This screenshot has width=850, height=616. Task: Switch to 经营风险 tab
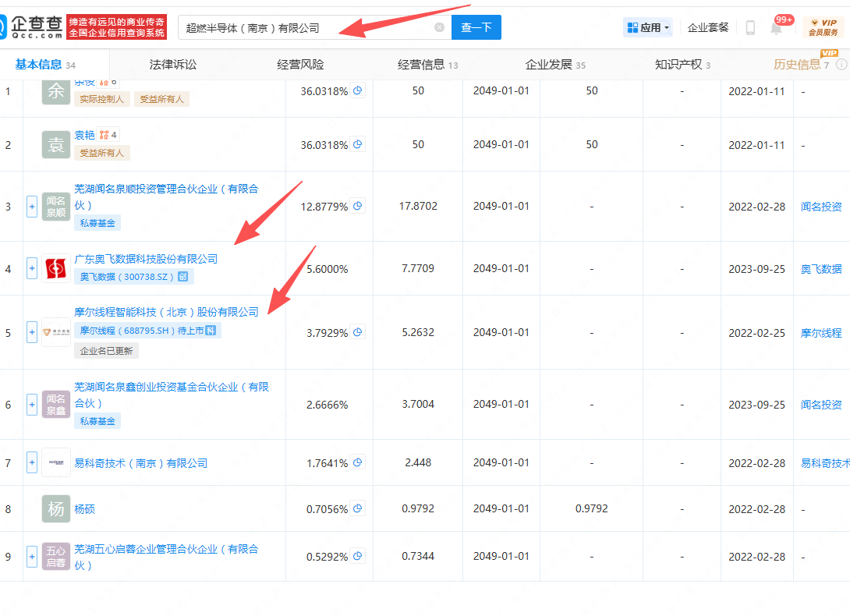[300, 65]
